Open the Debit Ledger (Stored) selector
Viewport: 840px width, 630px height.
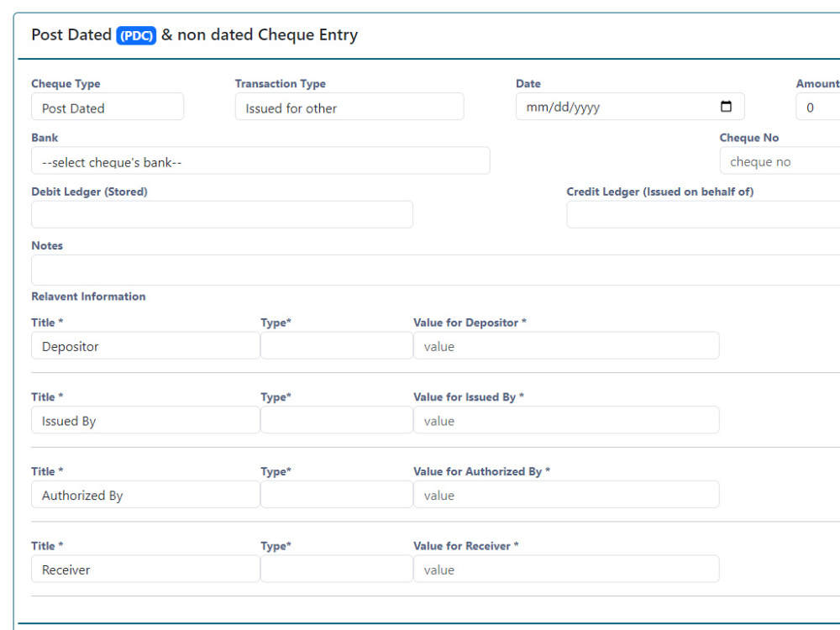tap(222, 214)
